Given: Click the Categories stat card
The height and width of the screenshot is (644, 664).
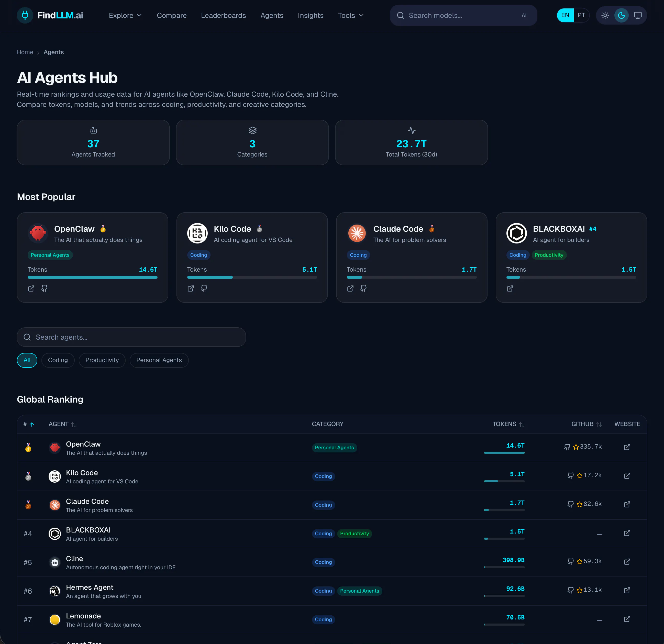Looking at the screenshot, I should pyautogui.click(x=252, y=142).
